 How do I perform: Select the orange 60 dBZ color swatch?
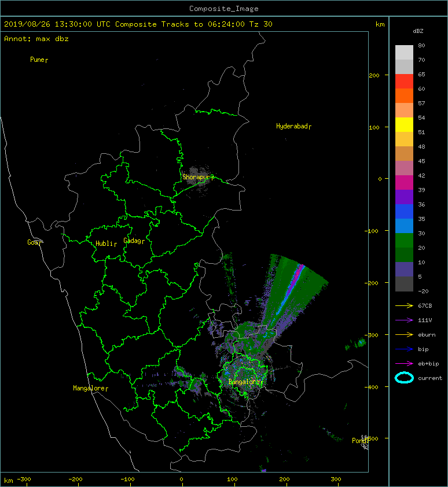pos(404,96)
